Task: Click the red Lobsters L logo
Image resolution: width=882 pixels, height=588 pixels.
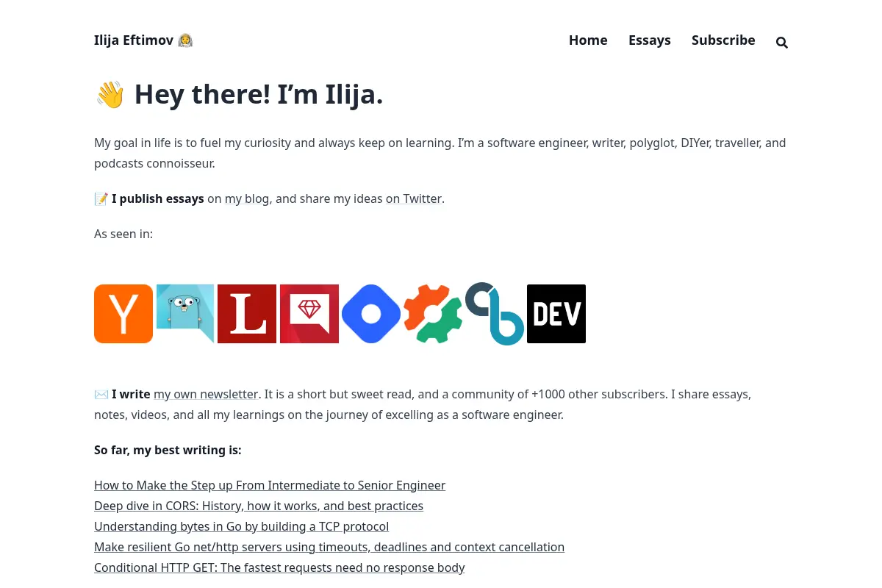Action: click(x=247, y=314)
